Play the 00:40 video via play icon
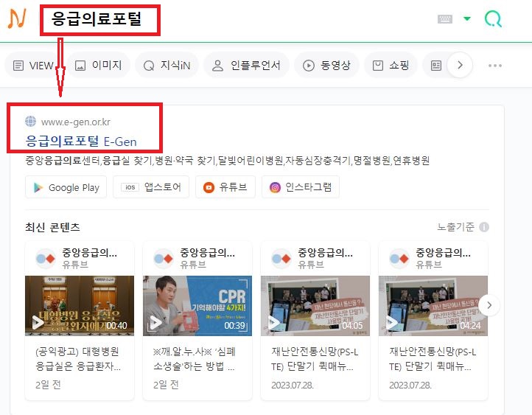Screen dimensions: 532x415 (38, 322)
